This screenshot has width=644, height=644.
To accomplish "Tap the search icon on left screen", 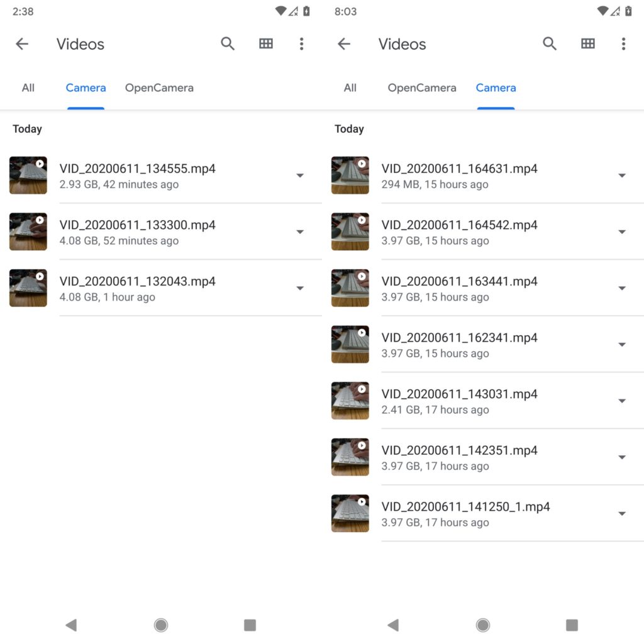I will (x=228, y=43).
